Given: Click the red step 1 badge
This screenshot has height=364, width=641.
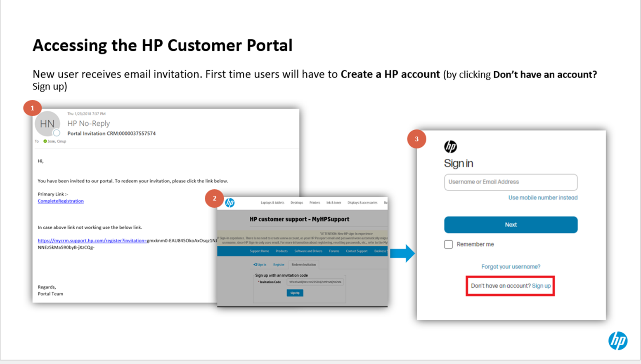Looking at the screenshot, I should [x=32, y=108].
